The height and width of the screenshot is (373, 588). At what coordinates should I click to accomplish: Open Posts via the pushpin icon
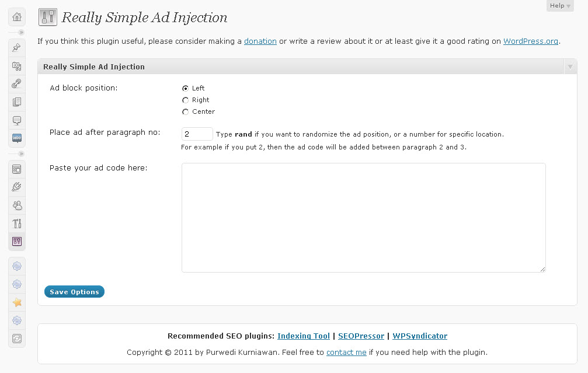click(x=17, y=47)
